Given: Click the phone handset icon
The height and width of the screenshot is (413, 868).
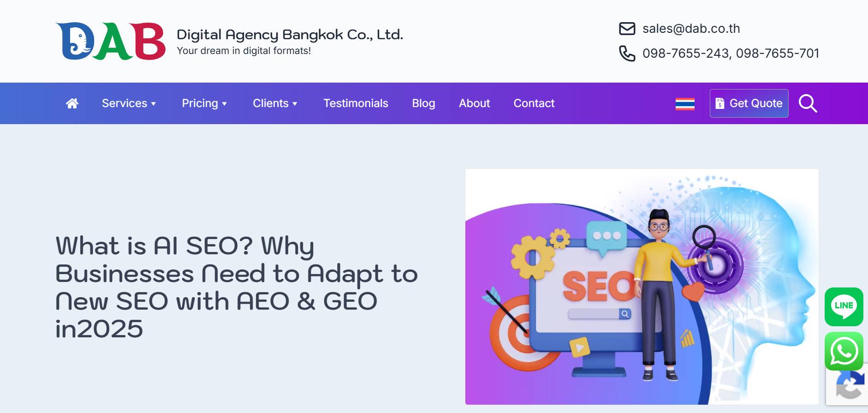Looking at the screenshot, I should [627, 54].
